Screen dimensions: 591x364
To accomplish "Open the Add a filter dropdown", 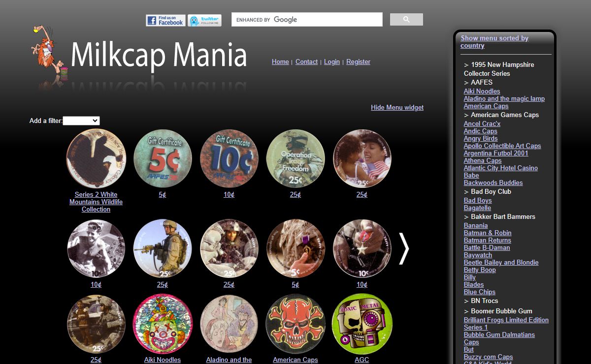I will (81, 121).
